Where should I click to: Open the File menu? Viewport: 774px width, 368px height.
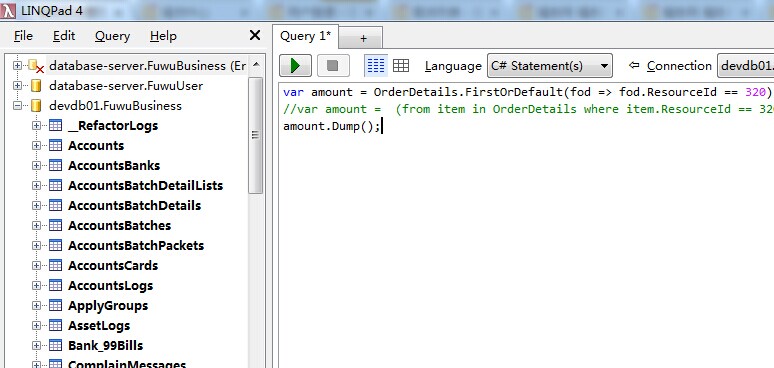pos(23,36)
